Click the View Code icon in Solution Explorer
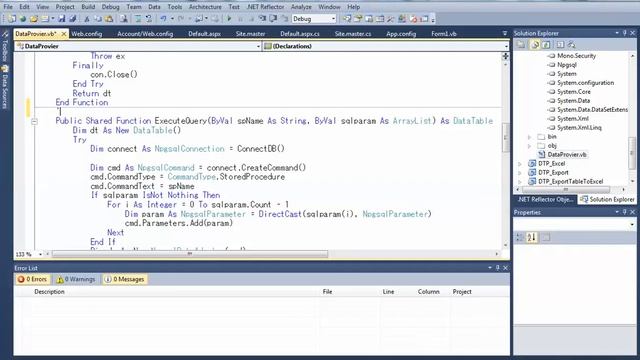This screenshot has height=360, width=640. (560, 44)
